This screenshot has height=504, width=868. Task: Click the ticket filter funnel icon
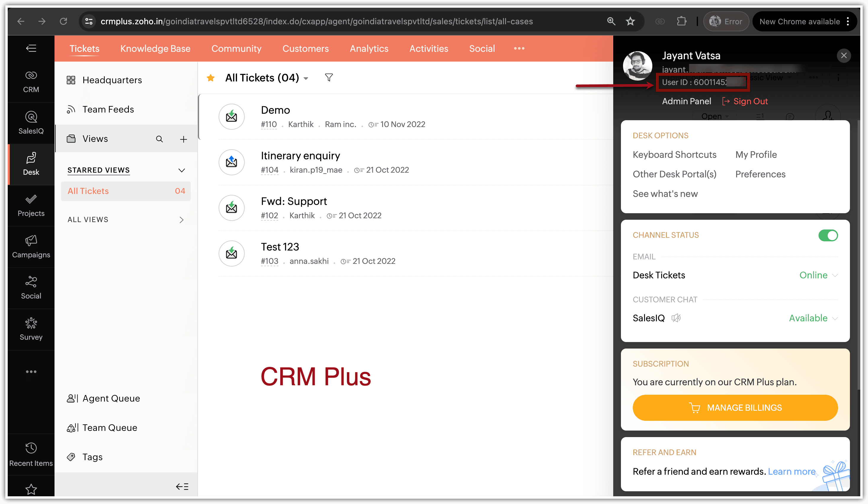pos(329,78)
